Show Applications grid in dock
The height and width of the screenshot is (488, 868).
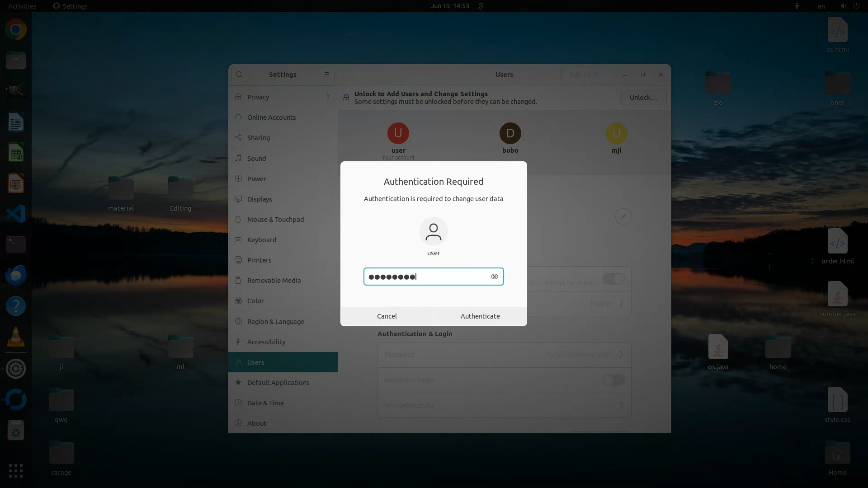click(x=16, y=471)
